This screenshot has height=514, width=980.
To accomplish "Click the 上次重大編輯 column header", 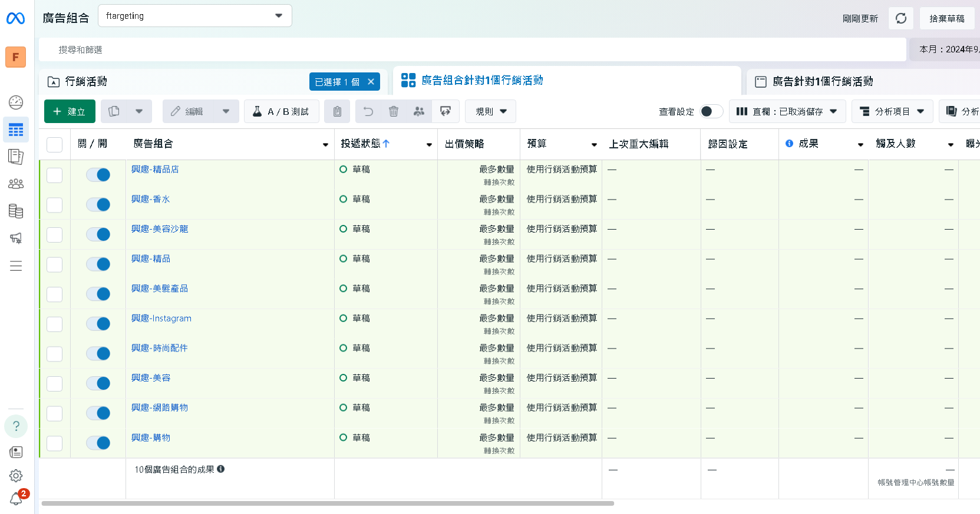I will coord(639,144).
